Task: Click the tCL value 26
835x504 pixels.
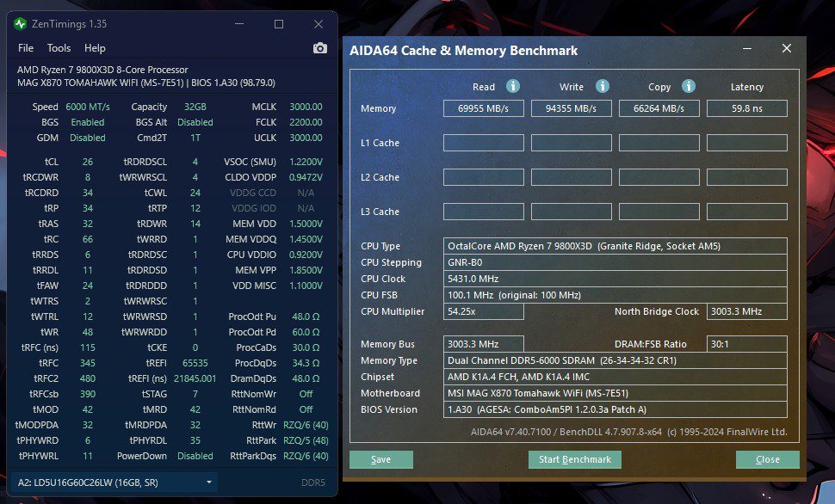Action: point(88,162)
